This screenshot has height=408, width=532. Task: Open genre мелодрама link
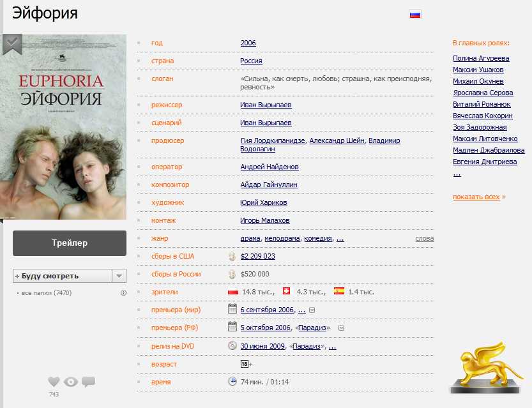coord(282,238)
